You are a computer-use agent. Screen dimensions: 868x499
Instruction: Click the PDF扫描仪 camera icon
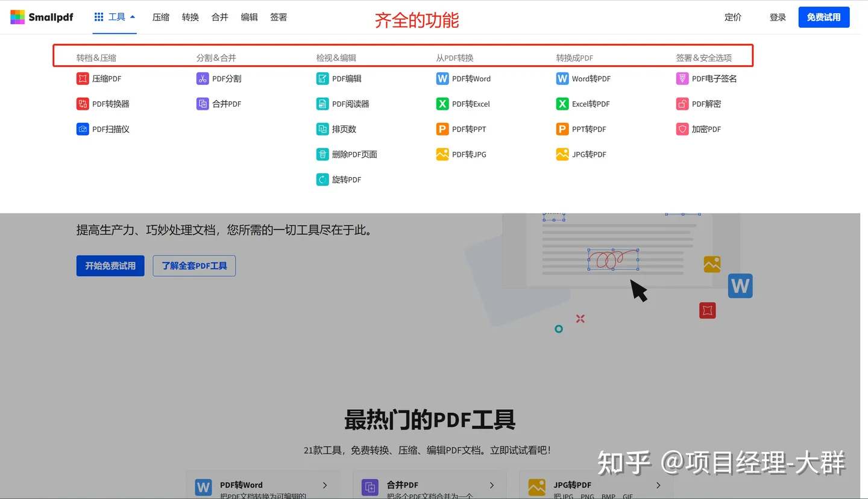point(83,129)
